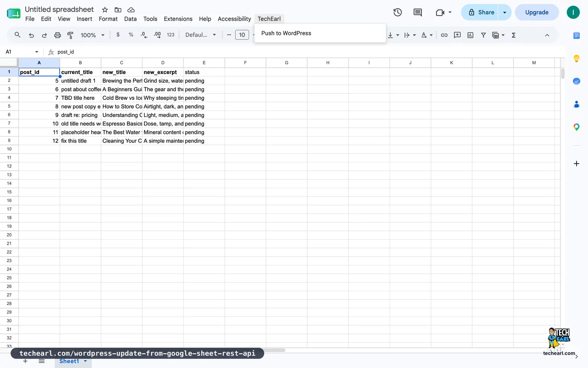Screen dimensions: 588x368
Task: Click the font size field
Action: tap(242, 35)
